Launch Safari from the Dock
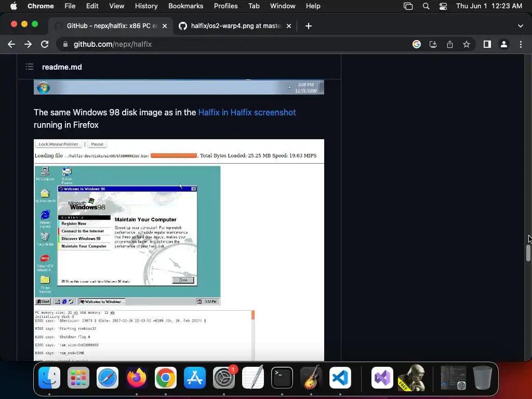This screenshot has height=399, width=532. point(108,378)
